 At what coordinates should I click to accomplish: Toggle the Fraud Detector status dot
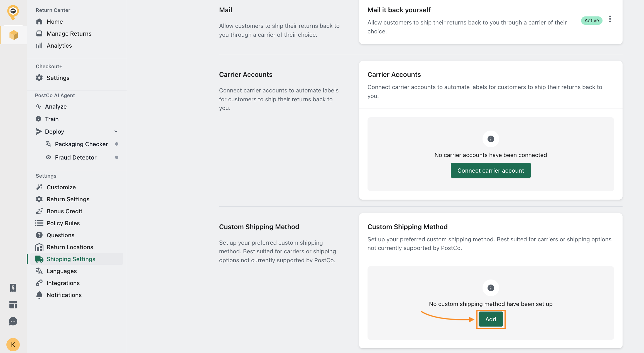117,157
